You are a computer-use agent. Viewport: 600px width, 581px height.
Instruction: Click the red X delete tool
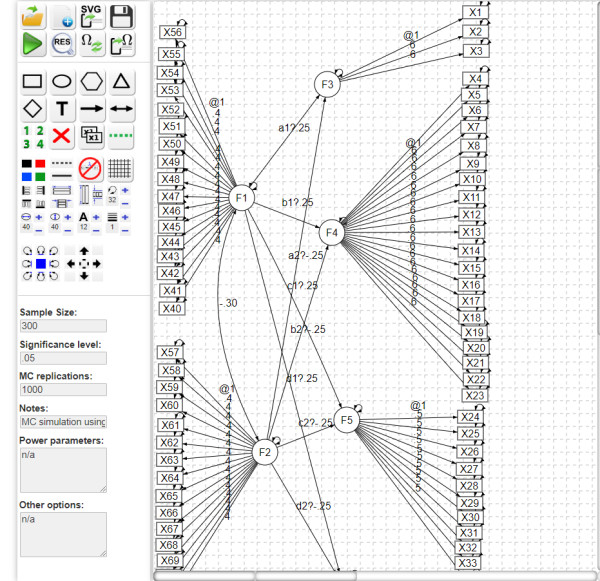pyautogui.click(x=62, y=136)
